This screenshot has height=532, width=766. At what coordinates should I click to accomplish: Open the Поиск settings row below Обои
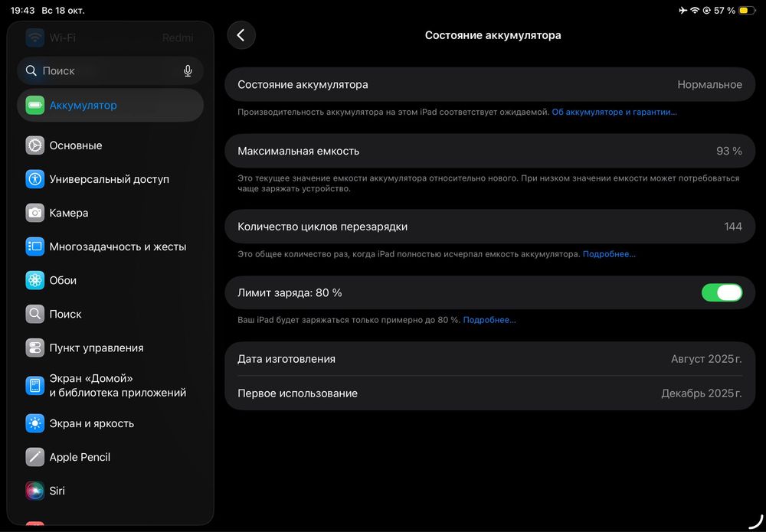pyautogui.click(x=110, y=314)
